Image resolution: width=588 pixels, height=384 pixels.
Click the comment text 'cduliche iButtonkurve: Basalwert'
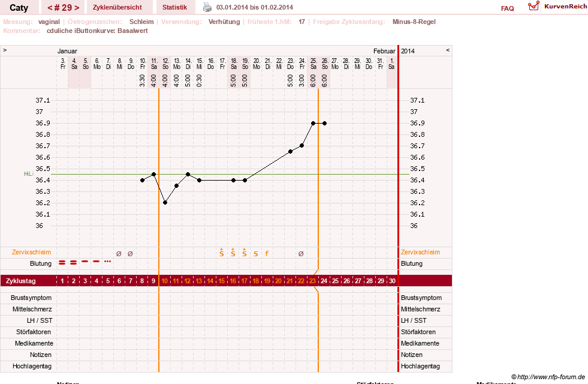[97, 31]
